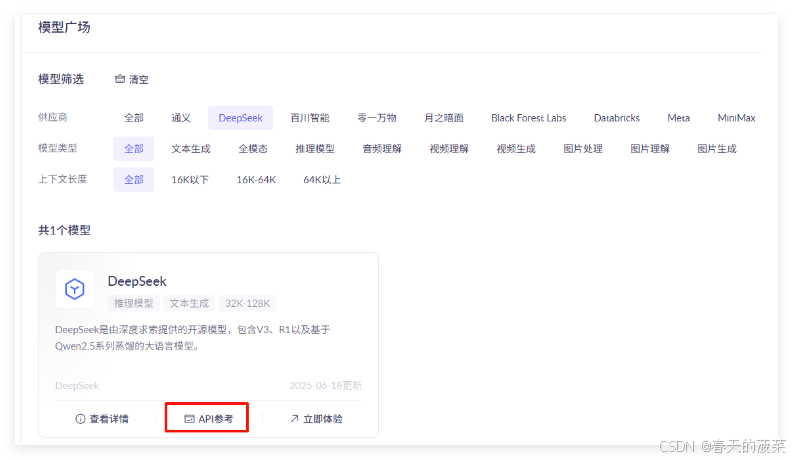
Task: Click the arrow icon beside 立即体验
Action: pyautogui.click(x=294, y=419)
